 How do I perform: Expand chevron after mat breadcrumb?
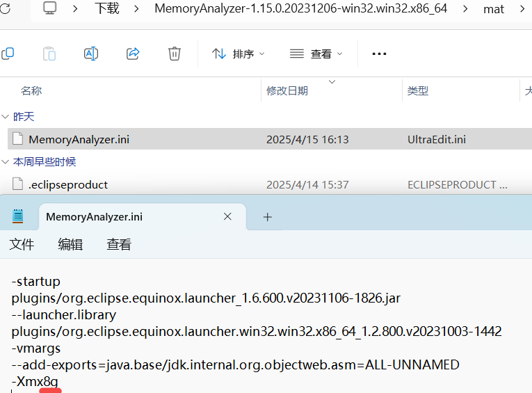tap(522, 9)
